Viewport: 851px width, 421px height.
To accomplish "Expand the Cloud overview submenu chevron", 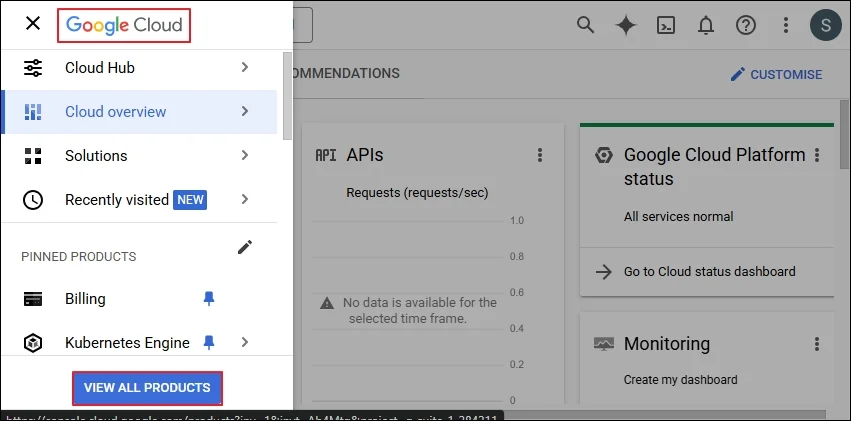I will pyautogui.click(x=245, y=111).
